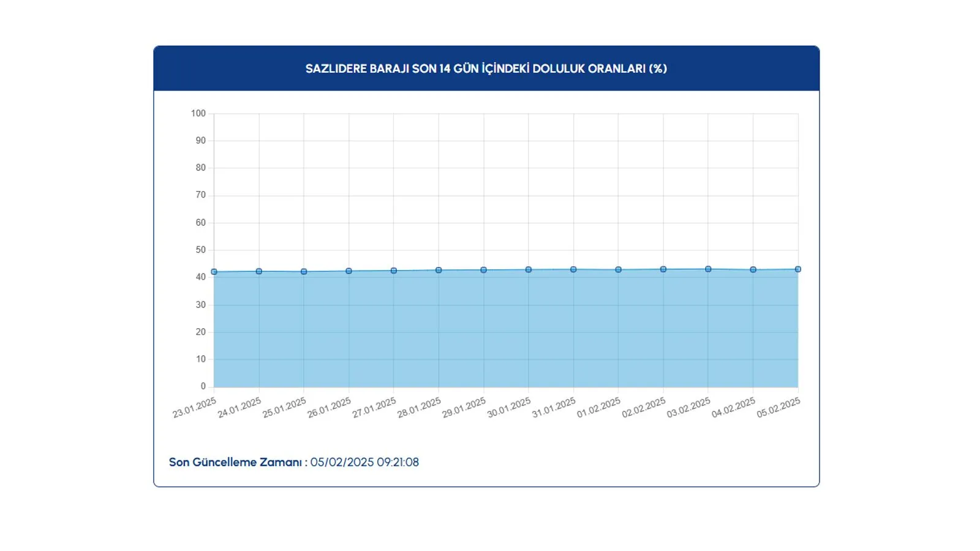
Task: Click the Sazlıdere Barajı chart title header
Action: (486, 69)
